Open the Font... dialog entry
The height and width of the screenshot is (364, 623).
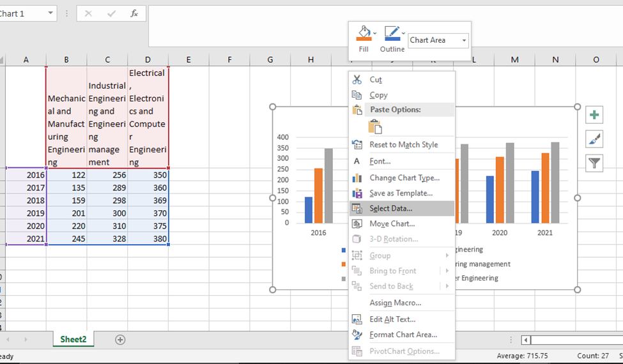pyautogui.click(x=380, y=162)
